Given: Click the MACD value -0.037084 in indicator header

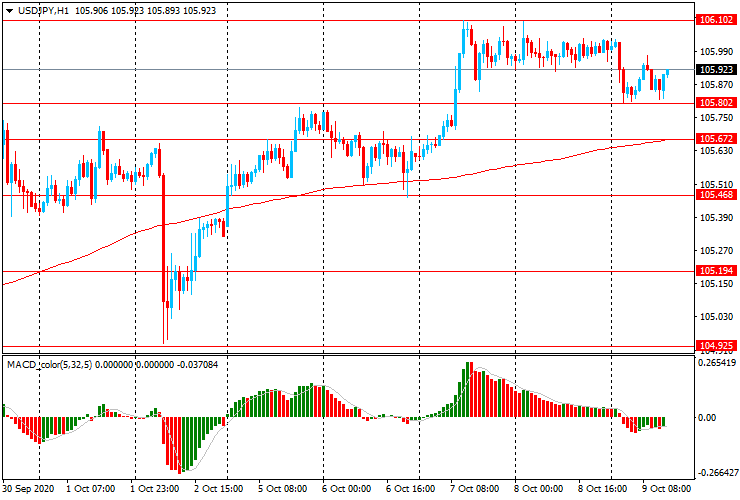Looking at the screenshot, I should (x=197, y=364).
